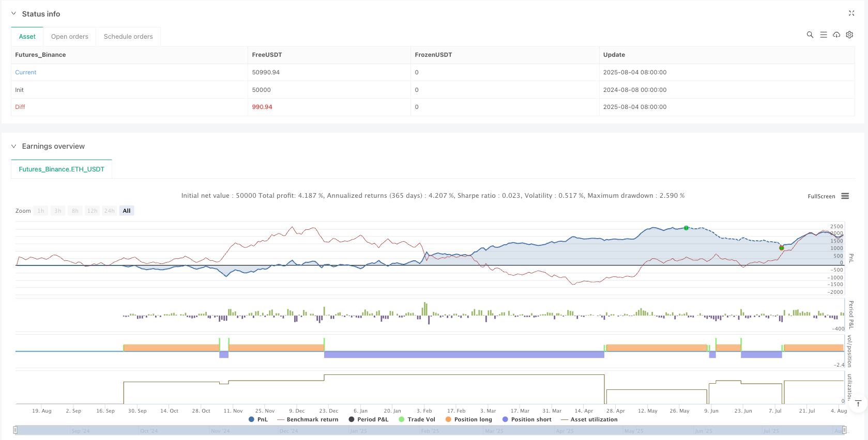This screenshot has width=868, height=440.
Task: Open the settings gear icon
Action: (x=849, y=35)
